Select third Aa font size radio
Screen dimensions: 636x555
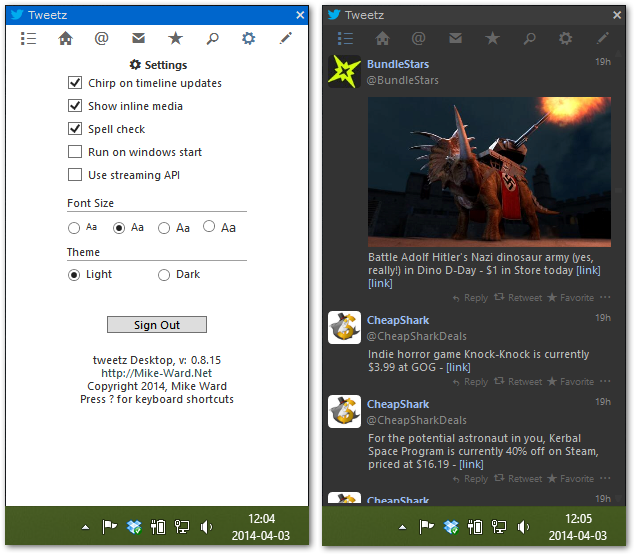(x=164, y=228)
